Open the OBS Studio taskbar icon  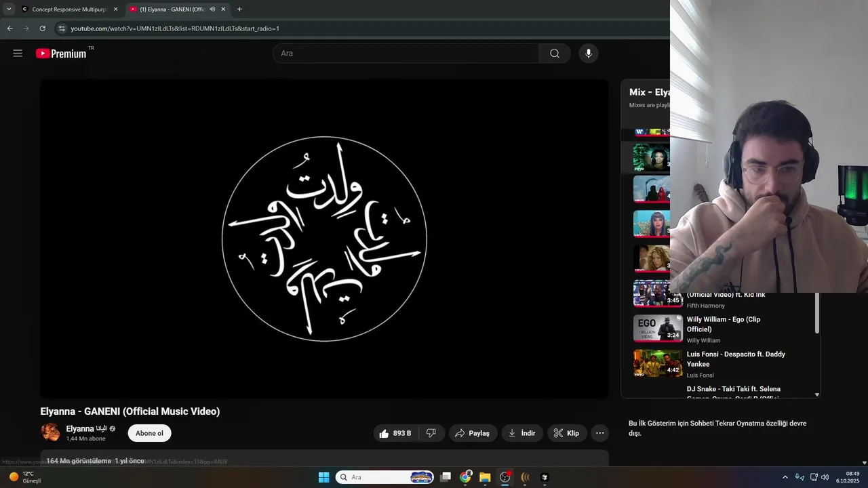505,477
